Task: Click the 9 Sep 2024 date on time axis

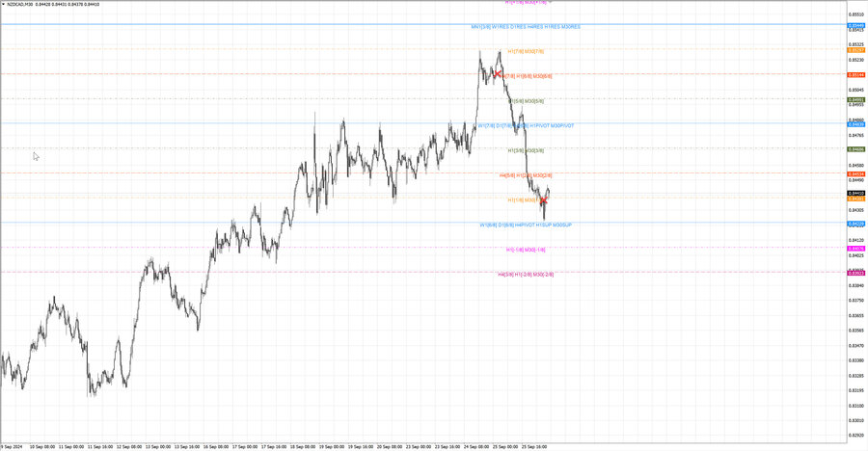Action: tap(11, 446)
